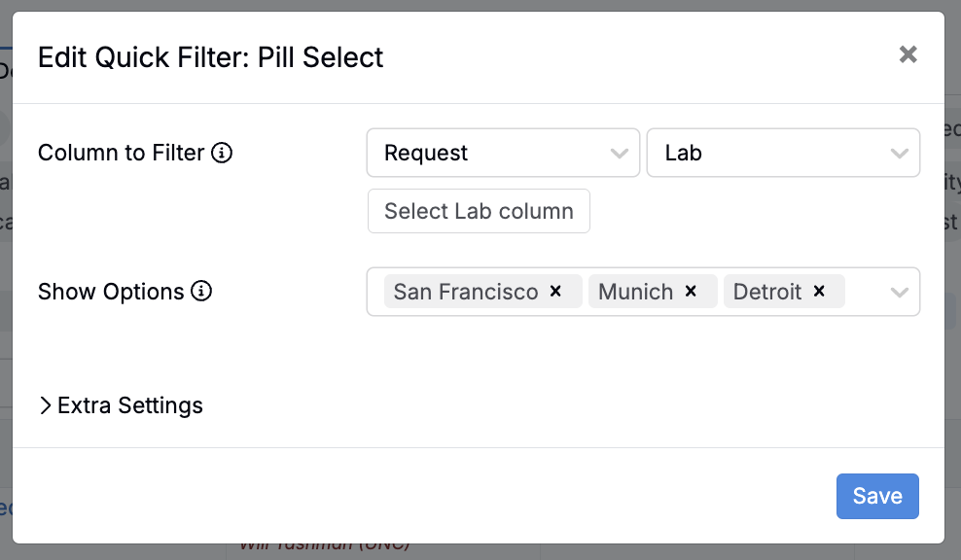
Task: Click info icon beside Column to Filter
Action: [222, 153]
